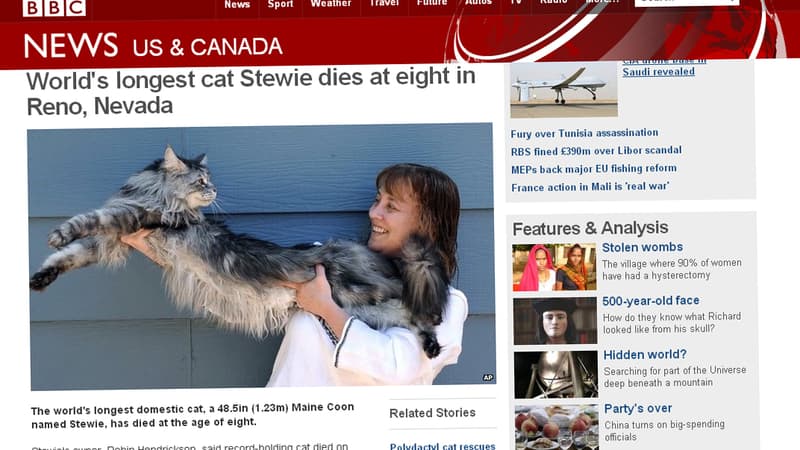Open the Travel nav item
This screenshot has width=800, height=450.
pos(384,4)
